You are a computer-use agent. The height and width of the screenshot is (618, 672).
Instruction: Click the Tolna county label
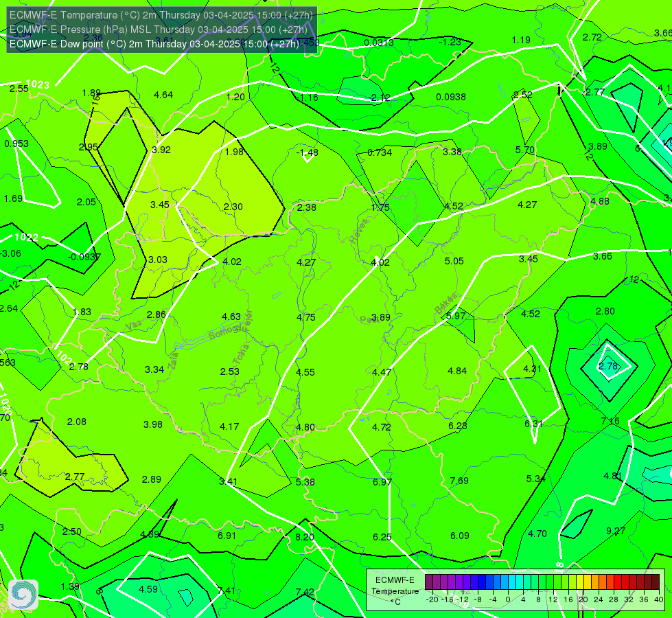pyautogui.click(x=241, y=354)
